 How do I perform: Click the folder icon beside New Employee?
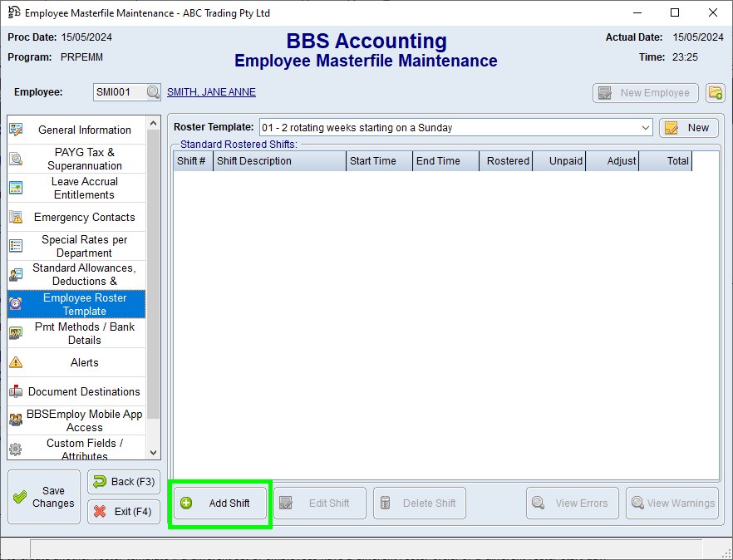tap(715, 93)
